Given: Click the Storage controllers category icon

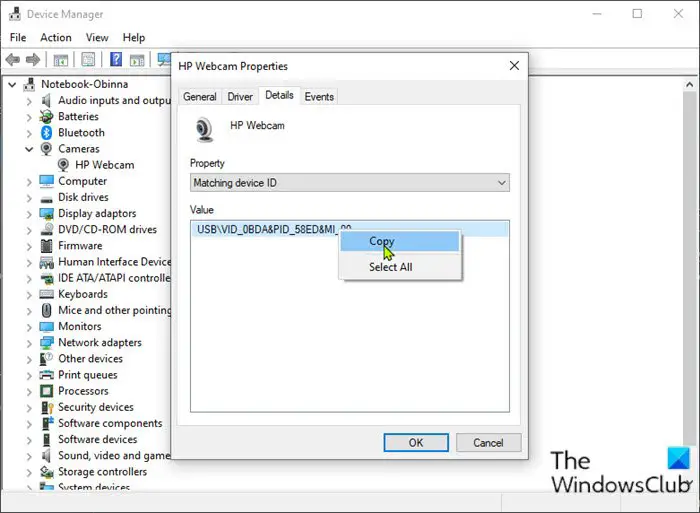Looking at the screenshot, I should pos(46,471).
